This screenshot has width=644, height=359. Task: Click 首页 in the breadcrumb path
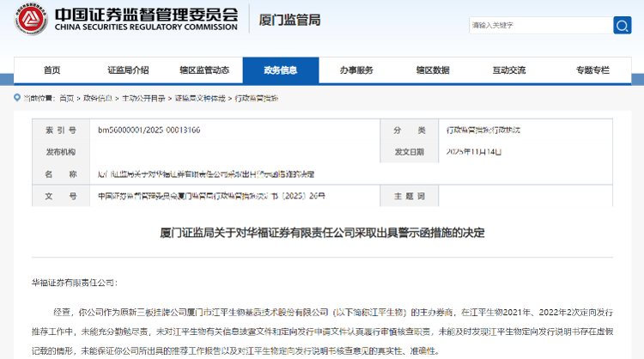pos(66,99)
